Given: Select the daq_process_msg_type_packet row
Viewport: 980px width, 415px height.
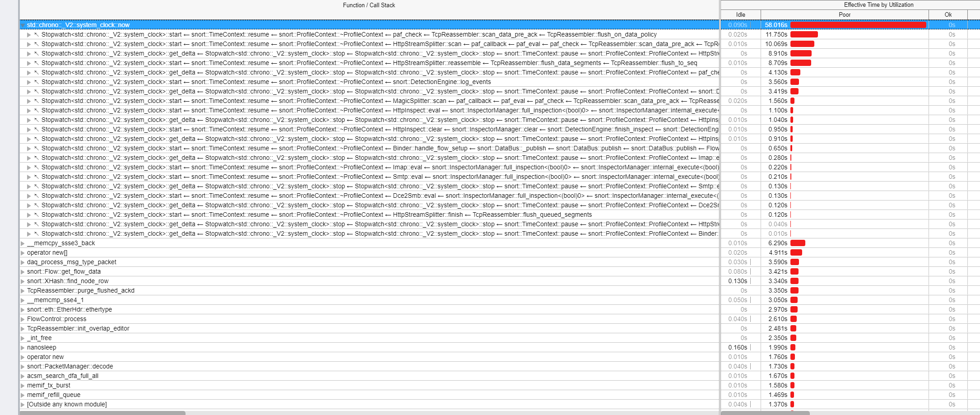Looking at the screenshot, I should (x=71, y=262).
